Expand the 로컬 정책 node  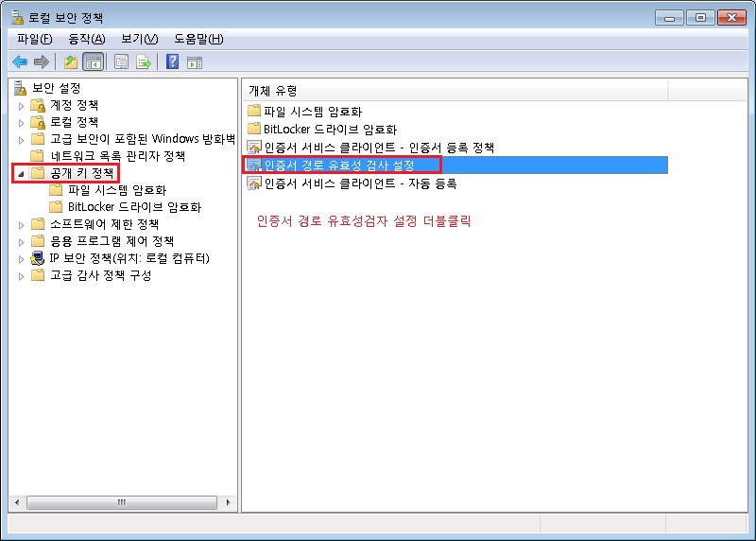click(21, 123)
